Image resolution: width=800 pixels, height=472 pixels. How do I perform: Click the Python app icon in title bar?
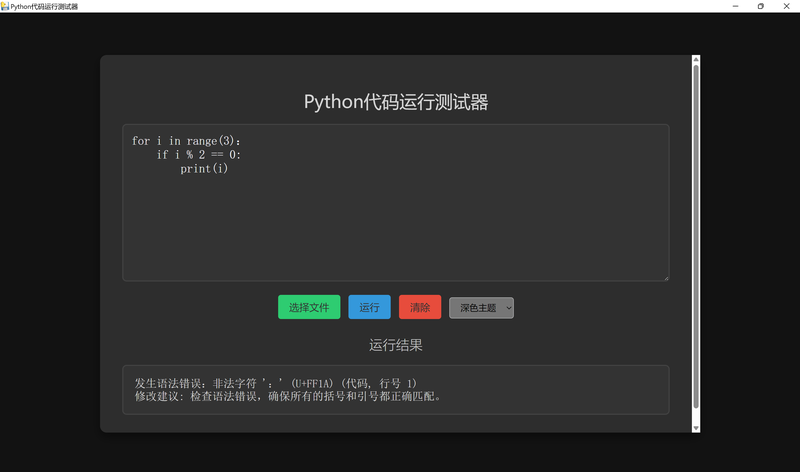pos(5,6)
